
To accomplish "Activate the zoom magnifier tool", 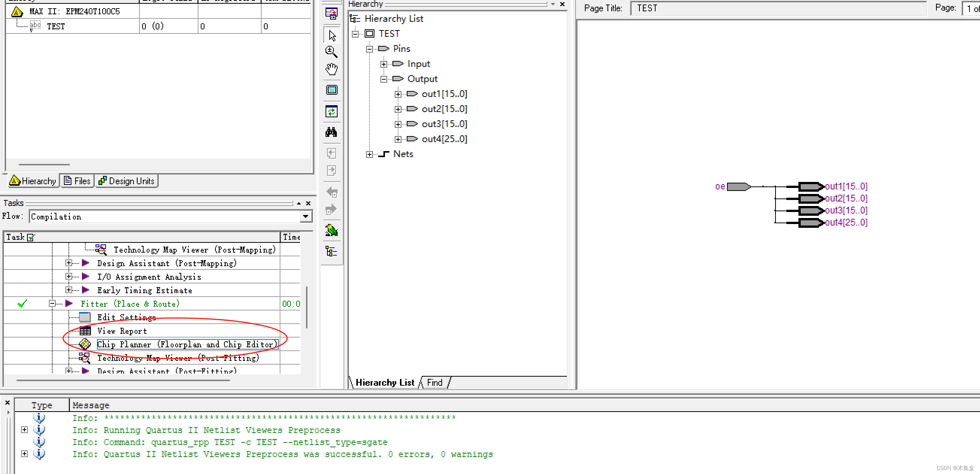I will click(331, 52).
